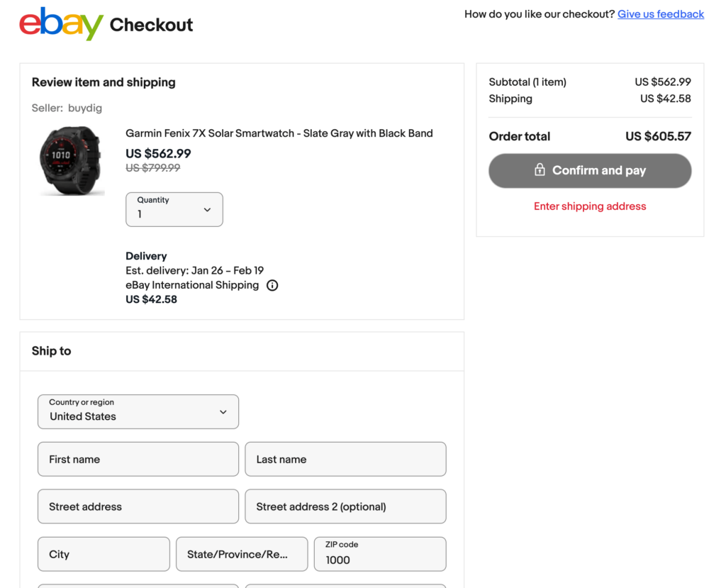726x588 pixels.
Task: Expand the Country or region selector
Action: tap(138, 411)
